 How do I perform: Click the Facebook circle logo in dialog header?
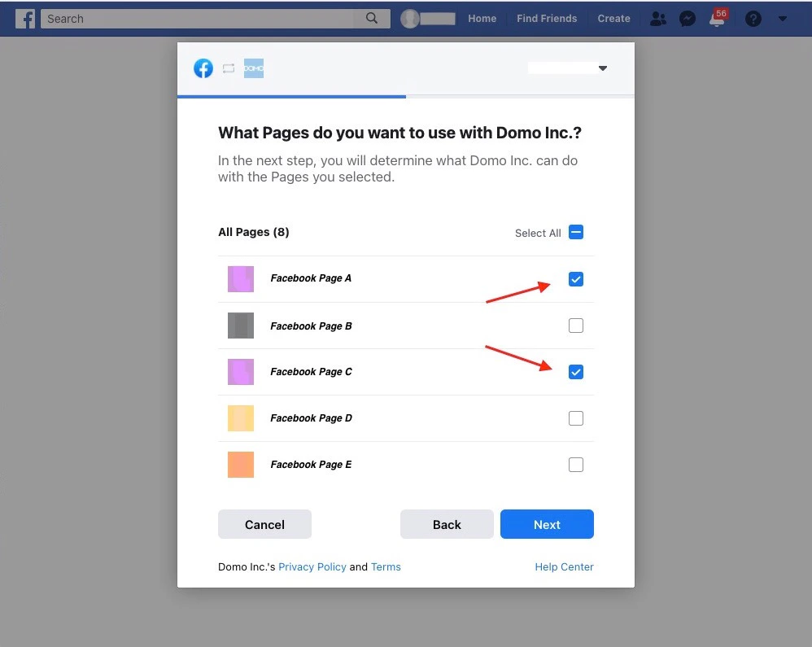(203, 68)
